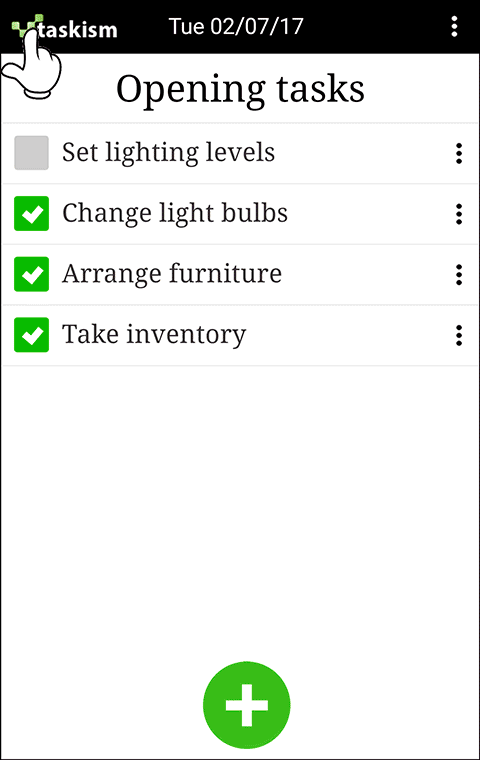The width and height of the screenshot is (480, 760).
Task: Click the empty area below the task list
Action: click(240, 509)
